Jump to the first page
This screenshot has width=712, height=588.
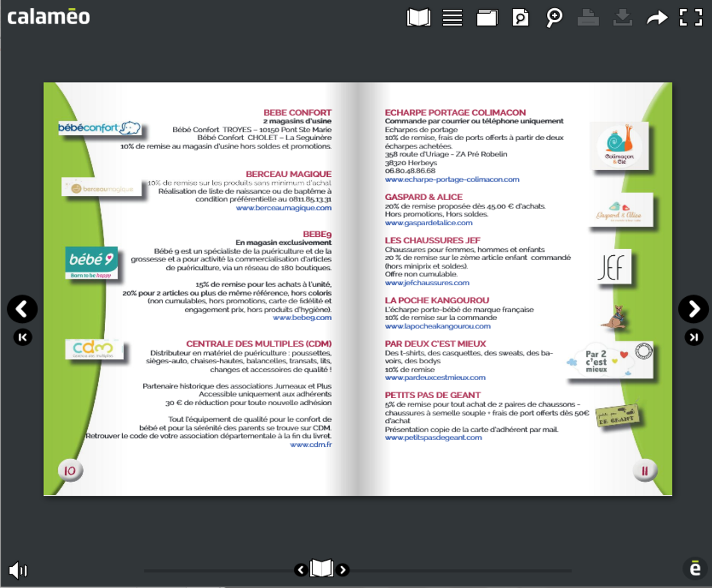(22, 337)
